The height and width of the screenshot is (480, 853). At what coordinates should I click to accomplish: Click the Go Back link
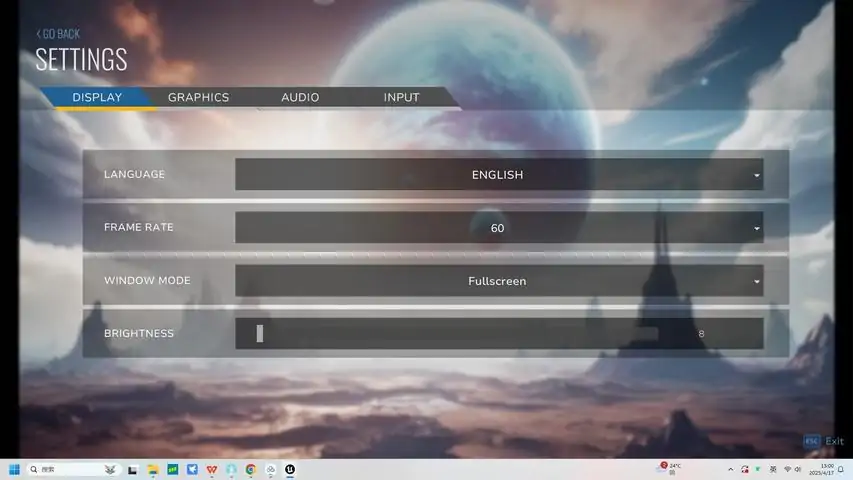pos(58,33)
